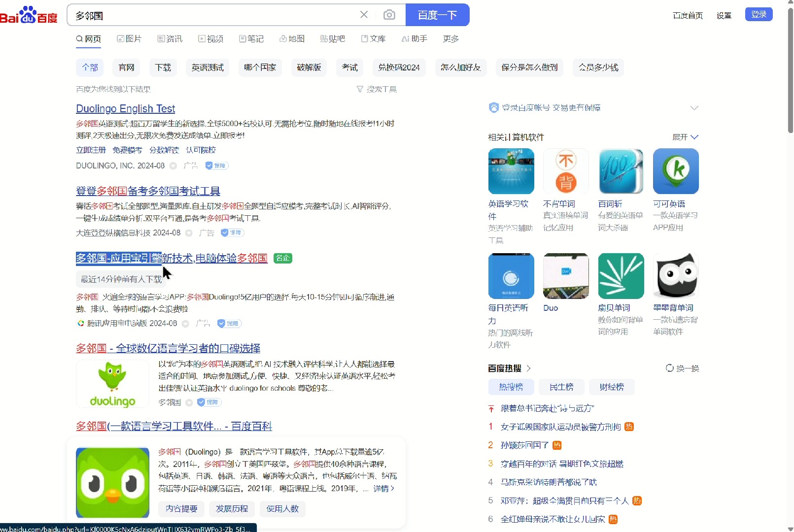Switch to the 图片 tab
This screenshot has width=794, height=532.
click(129, 39)
